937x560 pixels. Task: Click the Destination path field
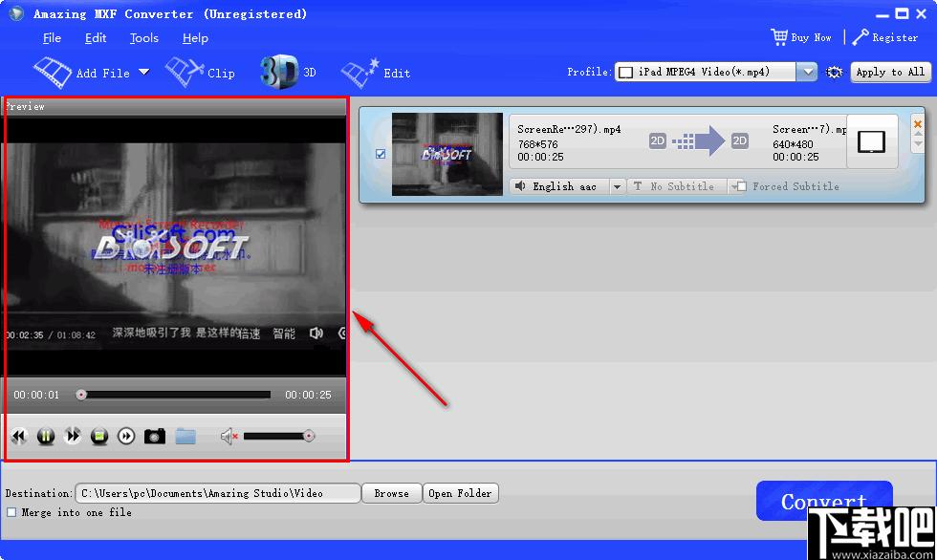(218, 493)
